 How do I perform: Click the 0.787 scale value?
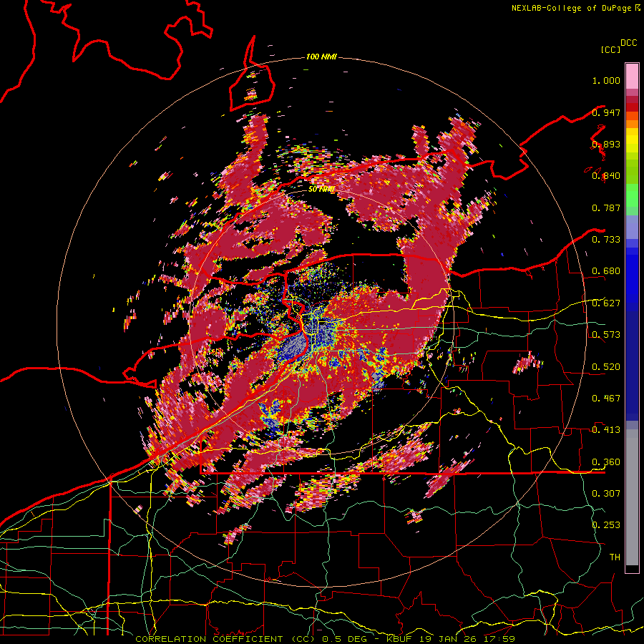coord(606,208)
